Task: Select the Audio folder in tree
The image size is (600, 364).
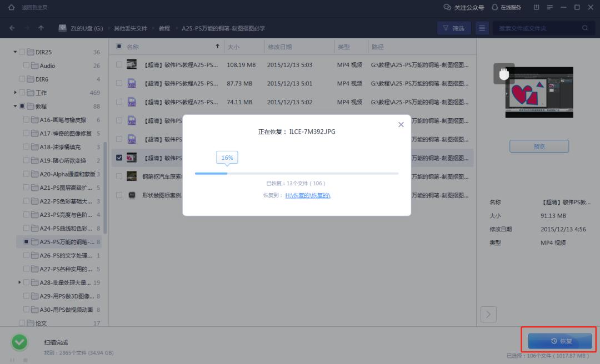Action: tap(47, 65)
